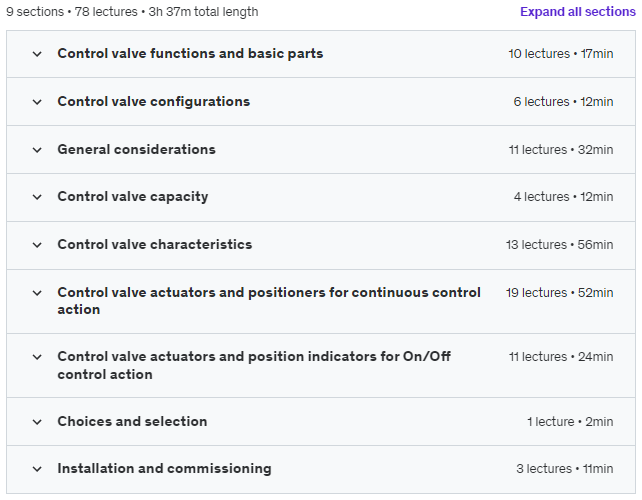Viewport: 642px width, 500px height.
Task: Click the '19 lectures • 52min' label
Action: [559, 293]
